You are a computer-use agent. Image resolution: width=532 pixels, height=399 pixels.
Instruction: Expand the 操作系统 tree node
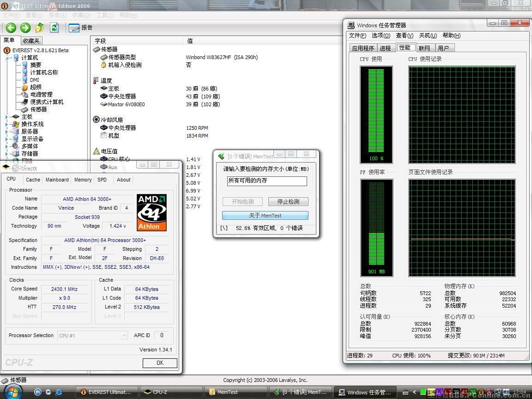[x=7, y=124]
